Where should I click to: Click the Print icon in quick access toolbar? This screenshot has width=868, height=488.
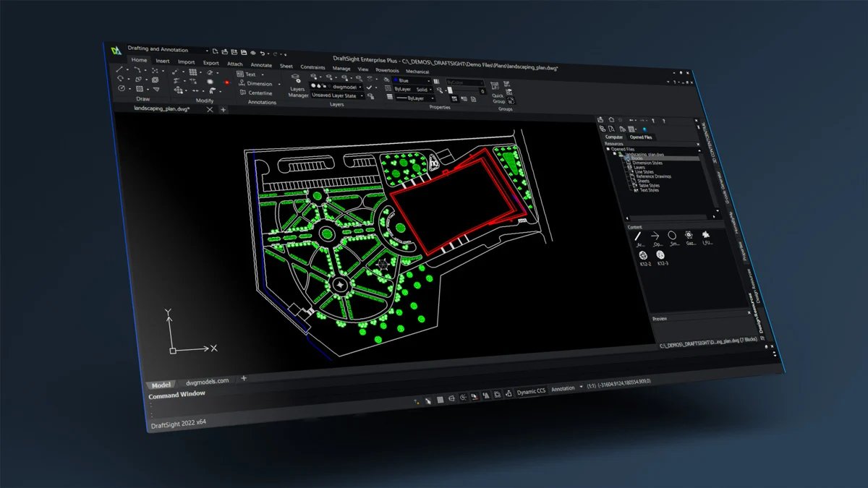coord(252,52)
